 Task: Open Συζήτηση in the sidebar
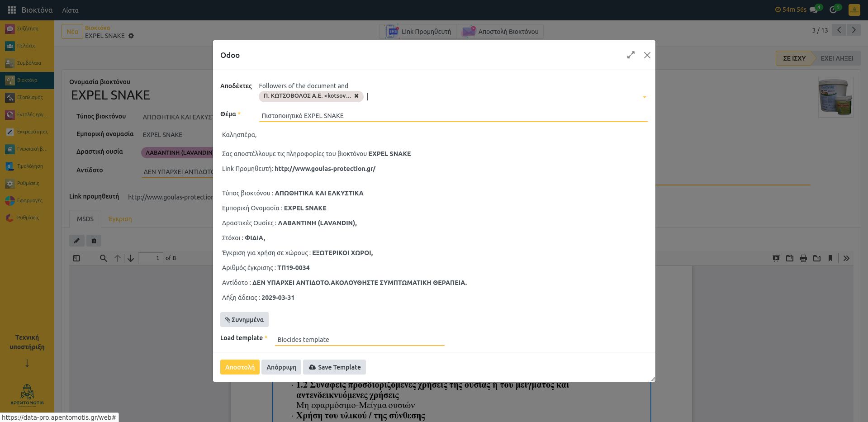pos(27,28)
